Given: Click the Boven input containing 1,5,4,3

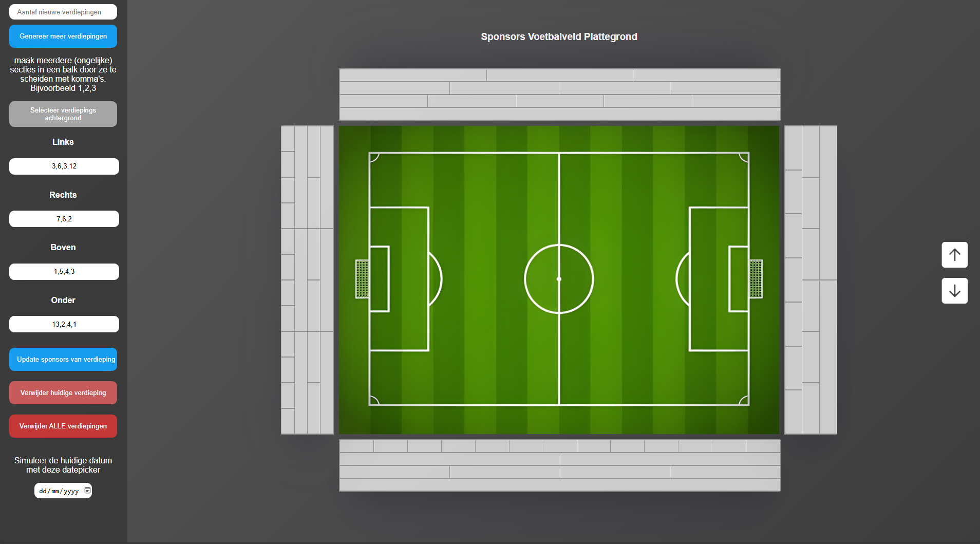Looking at the screenshot, I should coord(64,272).
